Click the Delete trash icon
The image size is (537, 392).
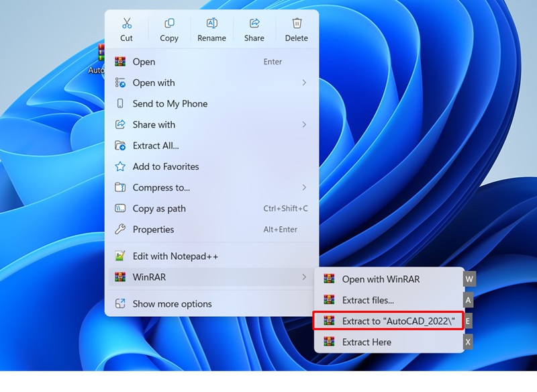click(x=296, y=24)
